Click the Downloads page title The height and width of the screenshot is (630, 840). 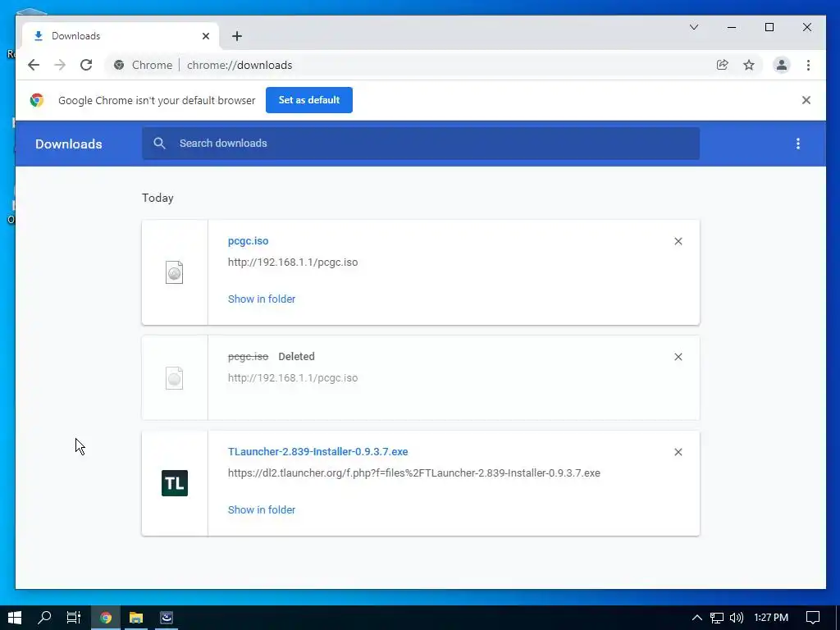coord(69,144)
